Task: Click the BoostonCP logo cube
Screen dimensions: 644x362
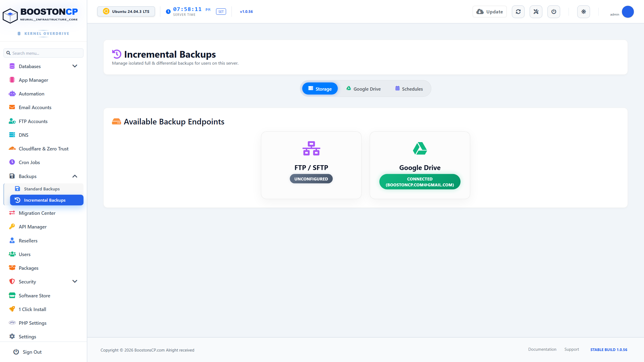Action: coord(10,16)
